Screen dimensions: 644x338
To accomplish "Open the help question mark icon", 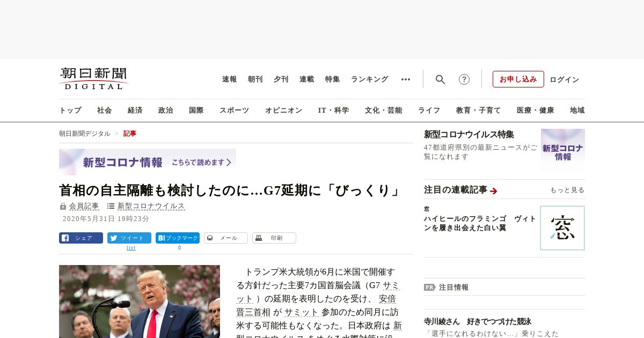I will click(x=464, y=79).
